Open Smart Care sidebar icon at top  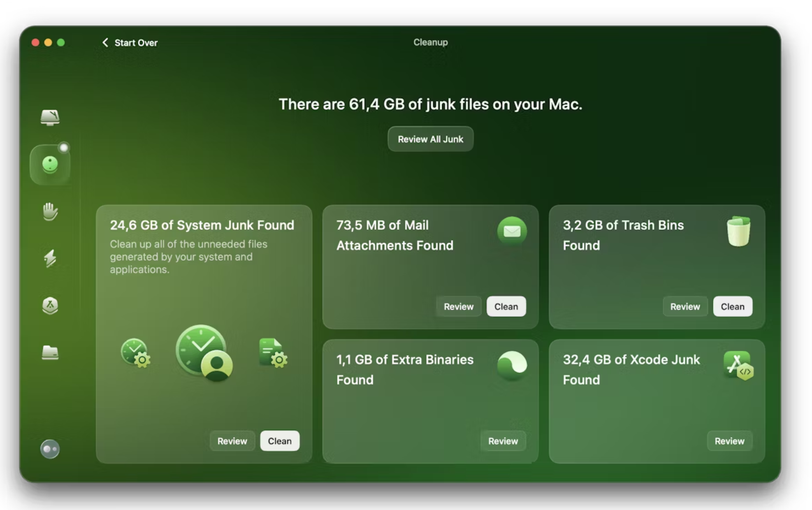tap(50, 118)
